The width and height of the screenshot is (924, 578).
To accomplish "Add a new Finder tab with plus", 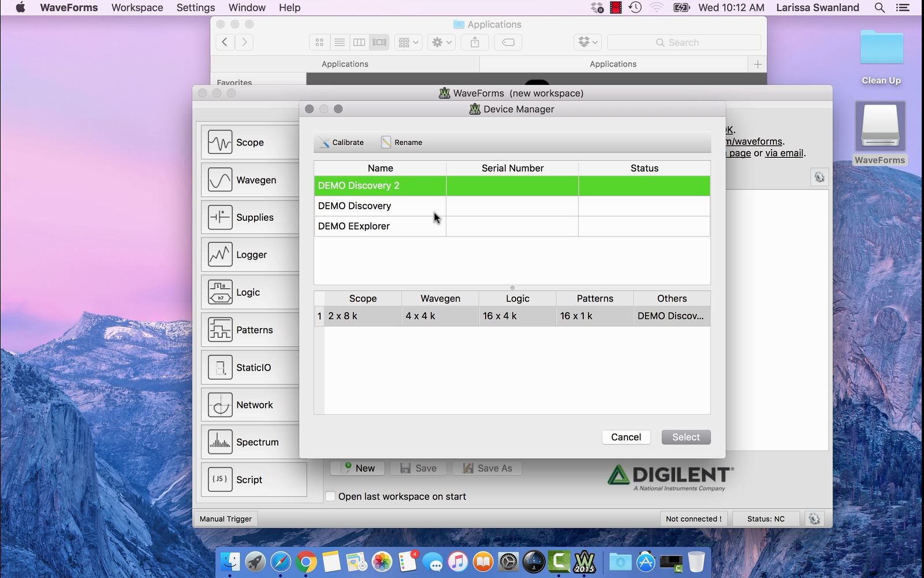I will pos(758,64).
